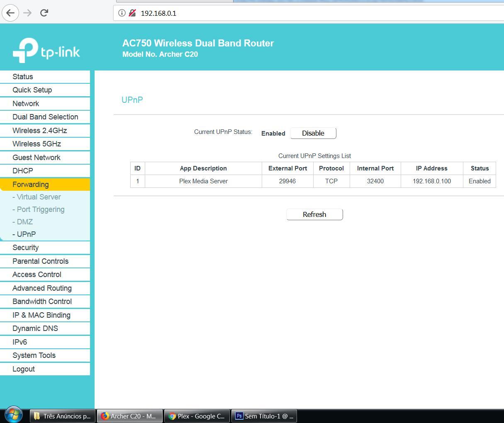Reload the page with the refresh icon

pyautogui.click(x=44, y=13)
